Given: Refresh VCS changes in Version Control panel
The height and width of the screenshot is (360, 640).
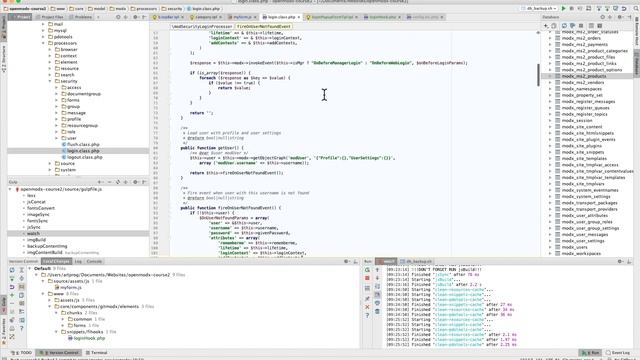Looking at the screenshot, I should 12,270.
